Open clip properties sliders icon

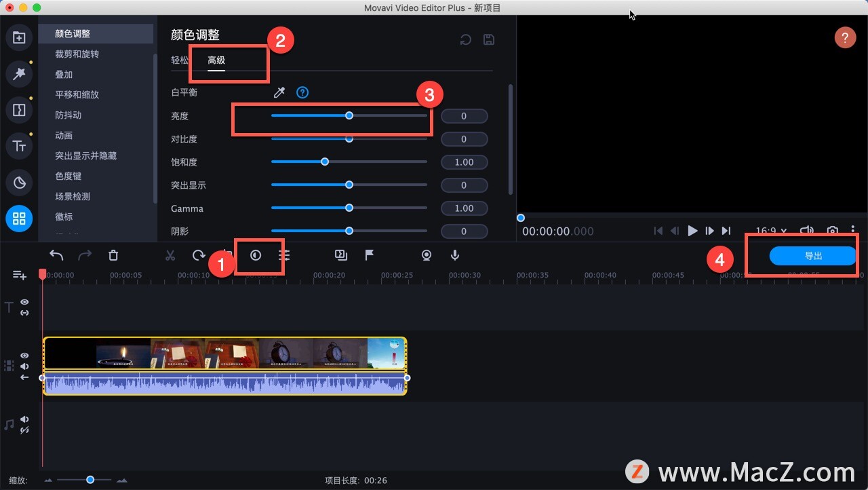click(x=284, y=255)
